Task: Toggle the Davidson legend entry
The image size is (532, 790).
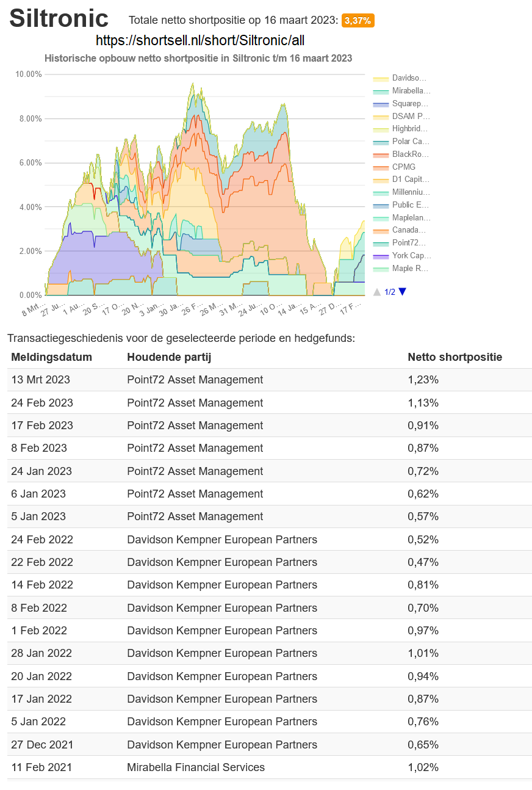Action: [409, 78]
